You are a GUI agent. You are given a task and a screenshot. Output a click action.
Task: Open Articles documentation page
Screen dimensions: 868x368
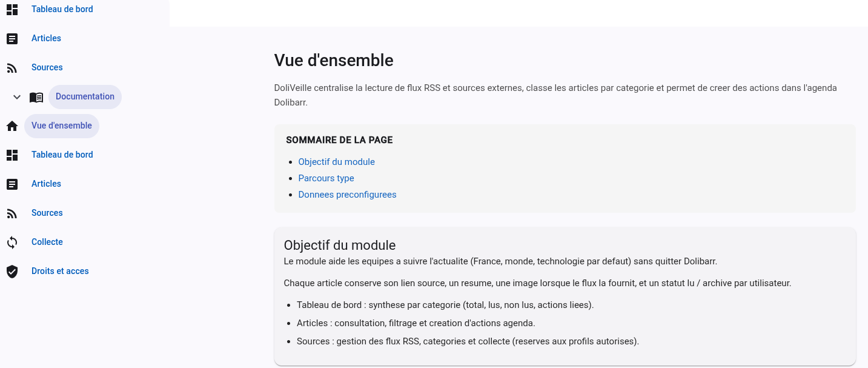coord(46,184)
